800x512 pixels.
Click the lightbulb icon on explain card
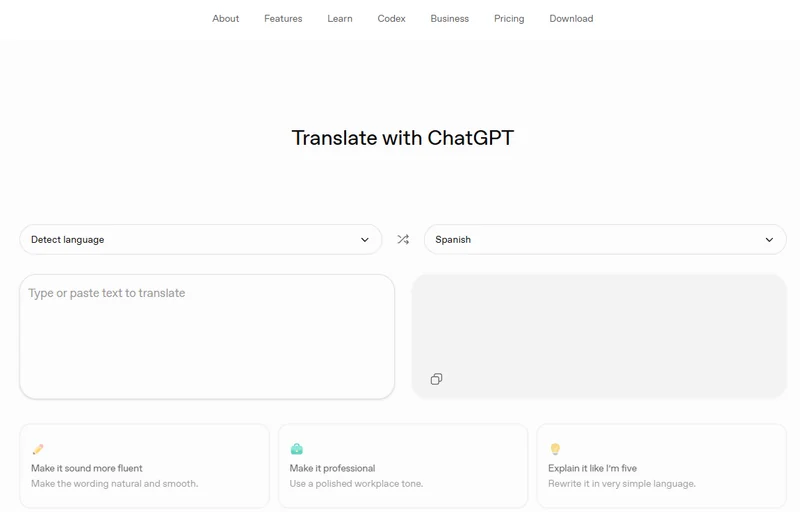click(555, 449)
